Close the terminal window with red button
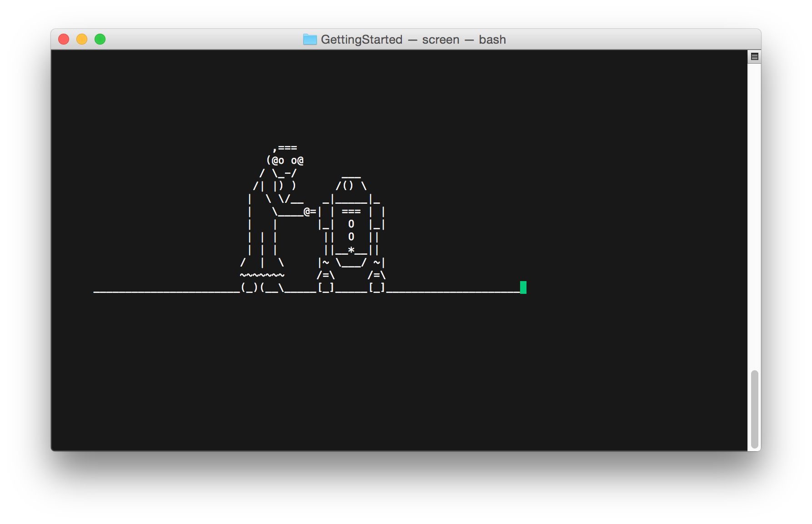 click(64, 40)
